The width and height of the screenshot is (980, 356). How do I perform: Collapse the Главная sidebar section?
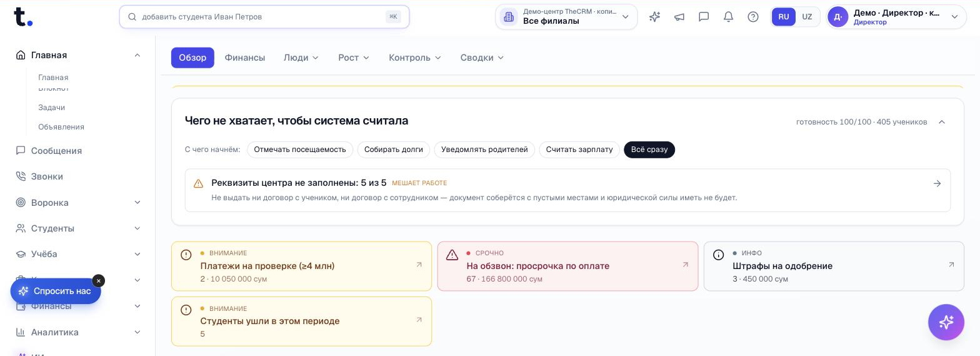(x=137, y=55)
